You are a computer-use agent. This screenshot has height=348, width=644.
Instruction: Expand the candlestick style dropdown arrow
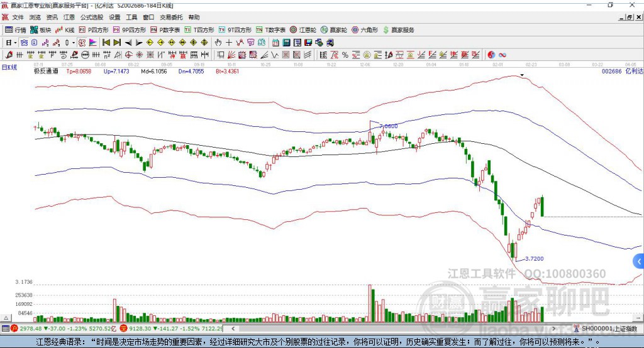(73, 42)
